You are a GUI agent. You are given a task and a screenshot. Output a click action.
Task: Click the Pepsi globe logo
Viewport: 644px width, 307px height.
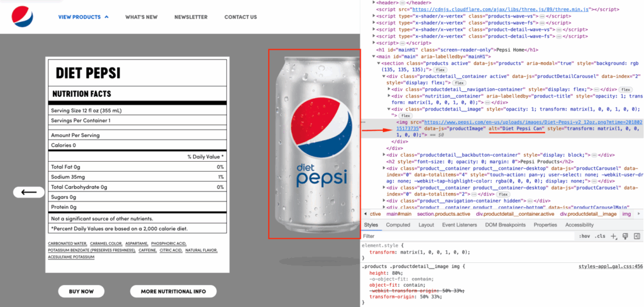coord(22,17)
